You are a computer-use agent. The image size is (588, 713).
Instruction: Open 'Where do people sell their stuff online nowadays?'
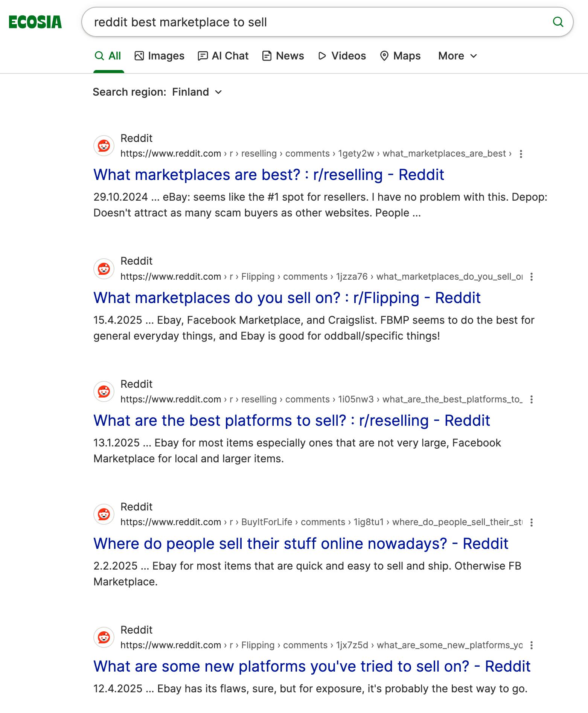[x=301, y=543]
